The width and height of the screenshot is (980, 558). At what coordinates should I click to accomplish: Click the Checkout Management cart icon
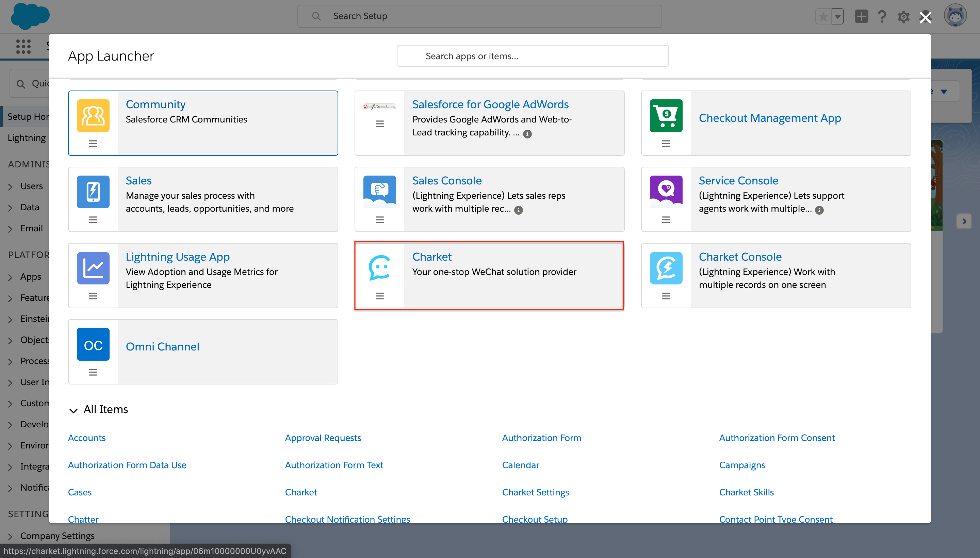(666, 115)
